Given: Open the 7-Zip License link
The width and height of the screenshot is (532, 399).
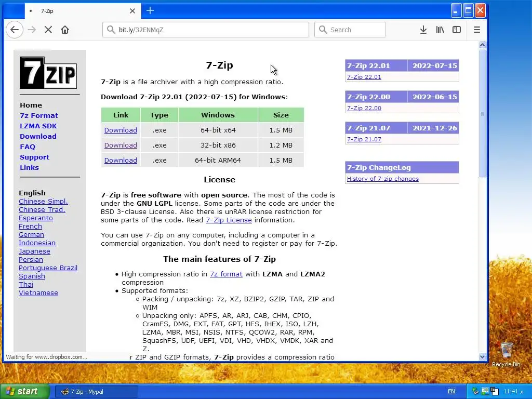Looking at the screenshot, I should pos(229,220).
